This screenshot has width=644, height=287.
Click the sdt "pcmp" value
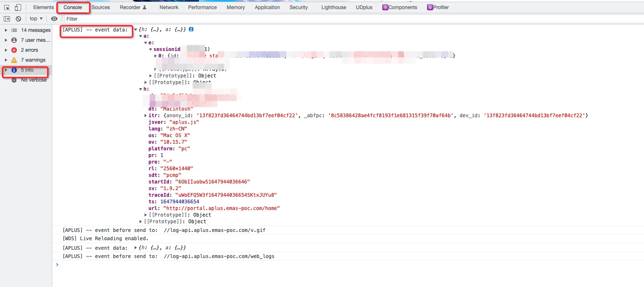[172, 175]
